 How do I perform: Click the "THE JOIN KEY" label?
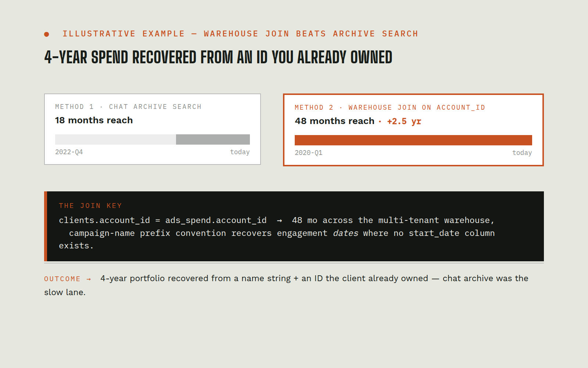(90, 206)
